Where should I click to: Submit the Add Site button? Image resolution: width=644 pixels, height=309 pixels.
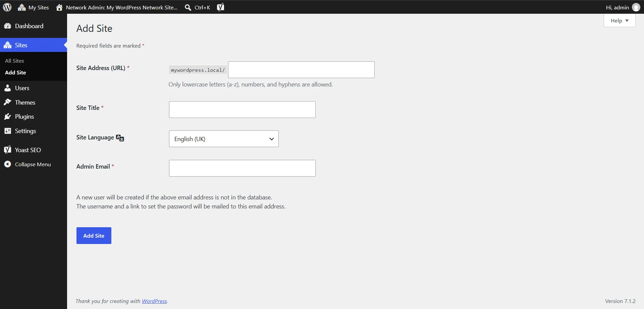94,236
